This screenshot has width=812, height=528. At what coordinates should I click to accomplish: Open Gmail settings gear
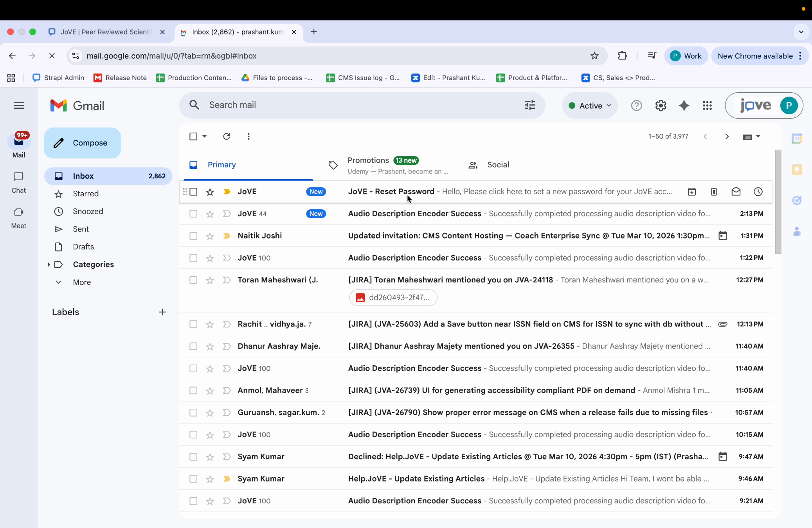click(x=661, y=105)
